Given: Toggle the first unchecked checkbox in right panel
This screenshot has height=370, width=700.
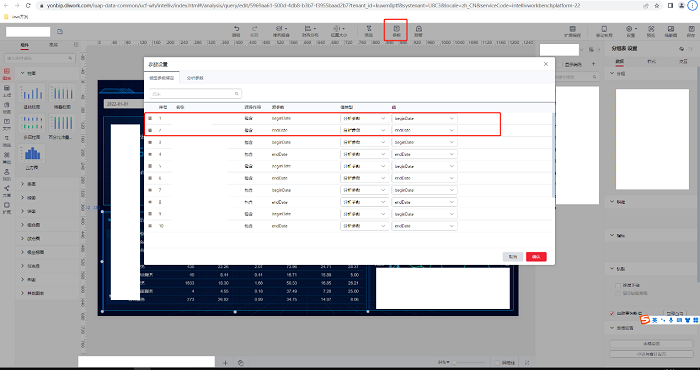Looking at the screenshot, I should [x=618, y=285].
